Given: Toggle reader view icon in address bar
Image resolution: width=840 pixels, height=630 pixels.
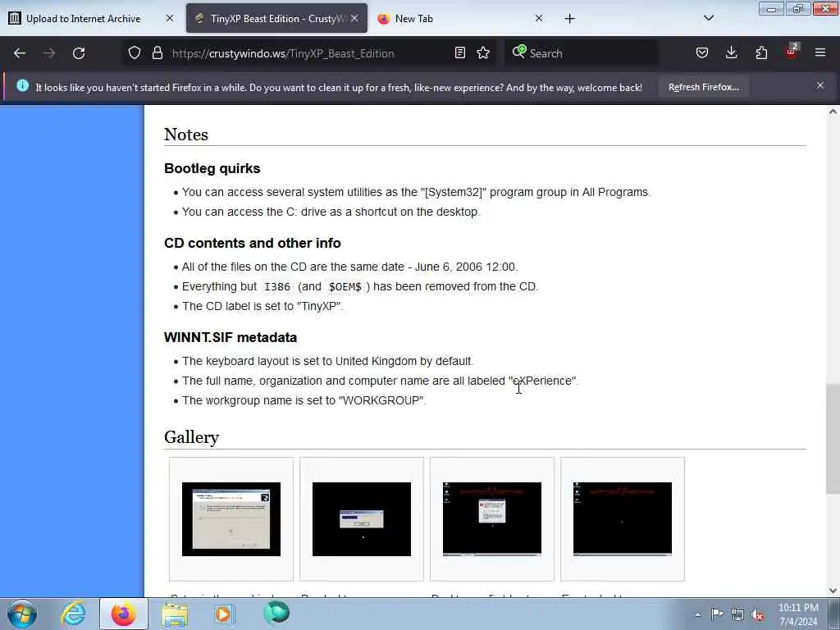Looking at the screenshot, I should click(x=459, y=53).
